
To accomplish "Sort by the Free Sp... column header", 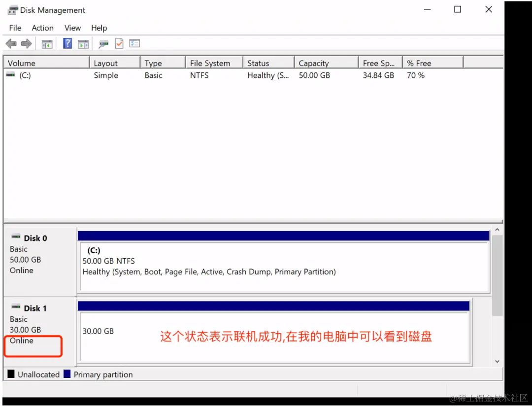I will click(x=381, y=63).
